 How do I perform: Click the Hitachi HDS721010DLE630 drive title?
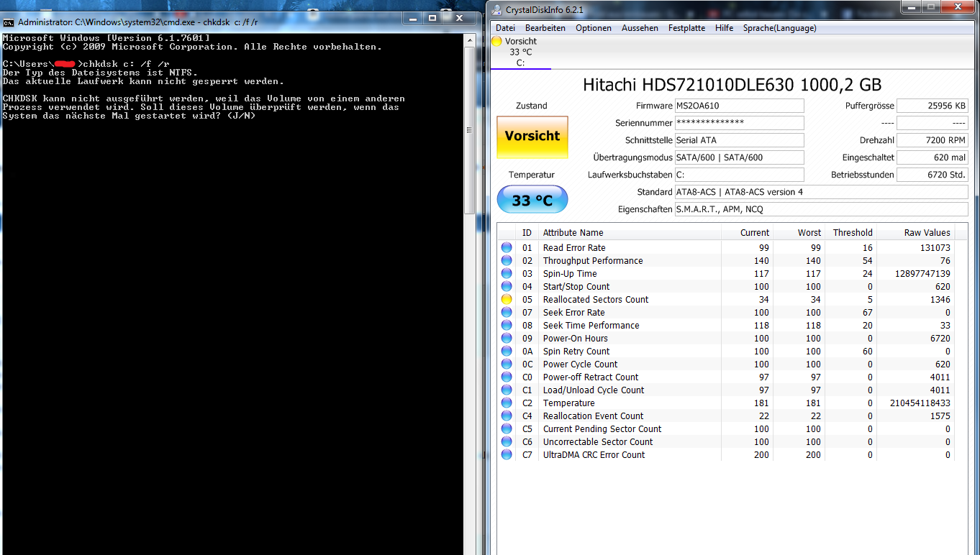point(732,85)
